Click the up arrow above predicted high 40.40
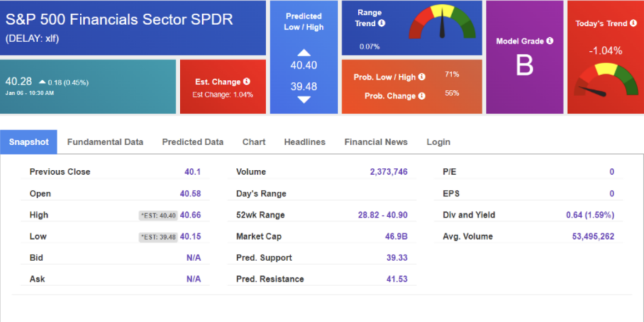 [304, 53]
